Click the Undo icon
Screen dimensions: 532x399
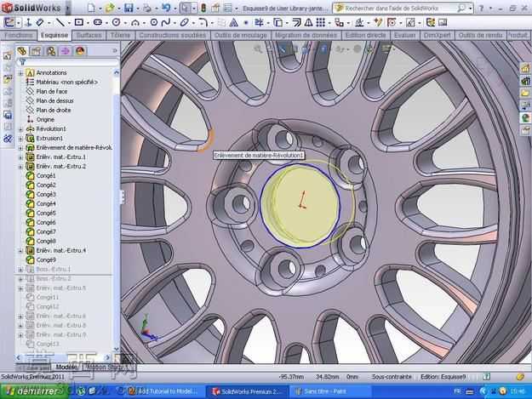[166, 8]
